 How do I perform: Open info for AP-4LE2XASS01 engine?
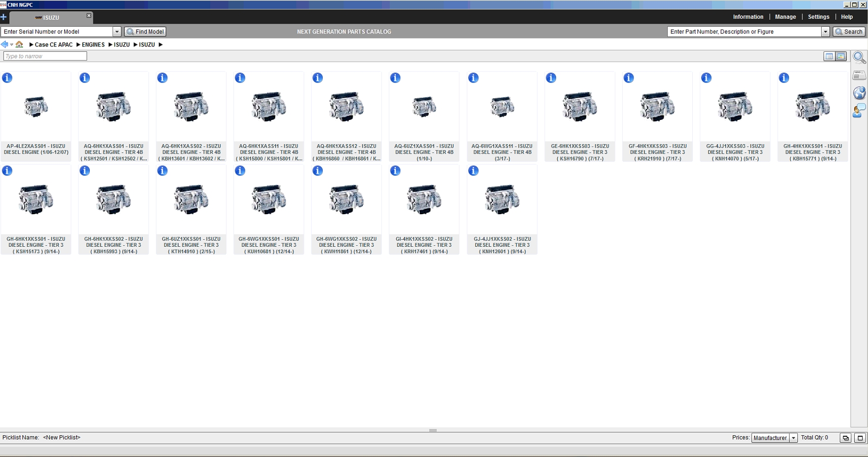click(x=7, y=78)
